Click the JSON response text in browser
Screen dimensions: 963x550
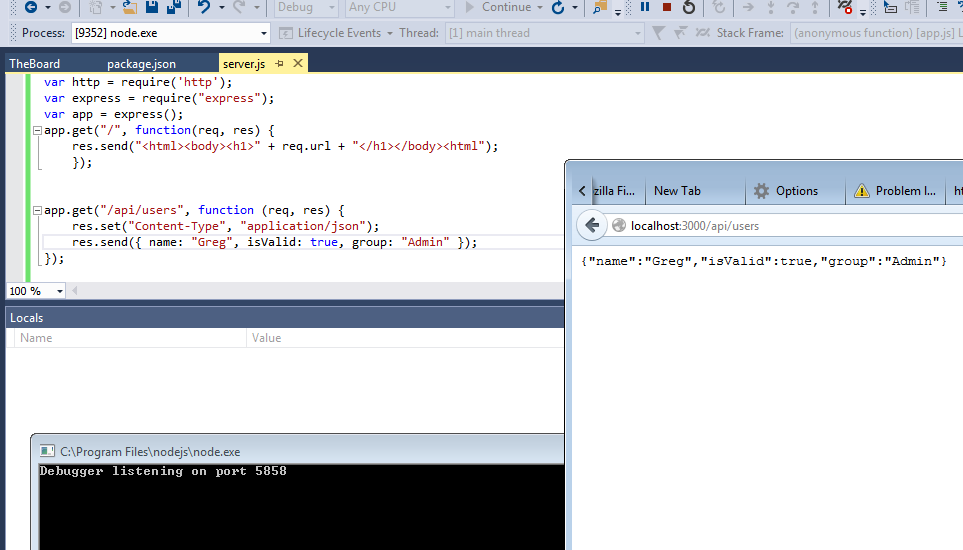(x=763, y=261)
